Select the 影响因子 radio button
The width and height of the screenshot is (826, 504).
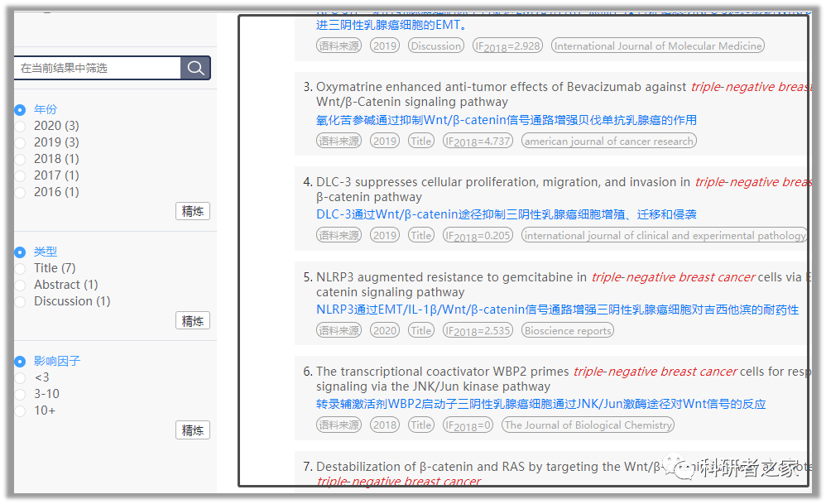20,362
